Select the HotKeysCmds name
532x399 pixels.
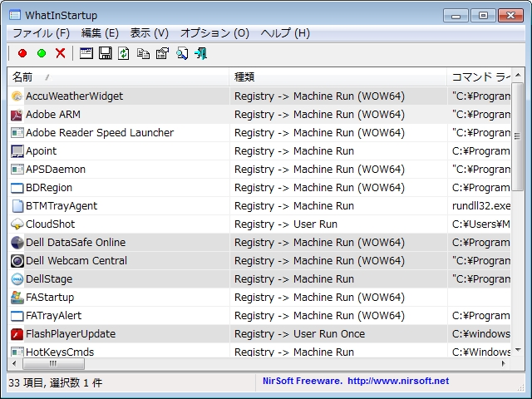point(60,352)
